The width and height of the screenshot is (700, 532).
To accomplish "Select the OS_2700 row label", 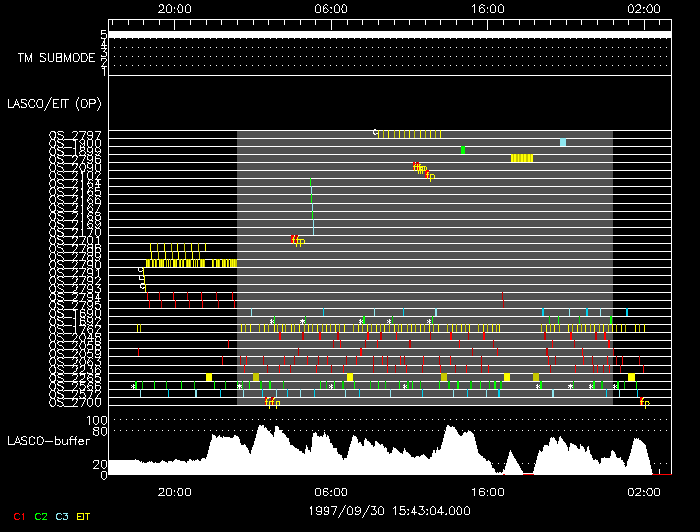I will [x=75, y=402].
